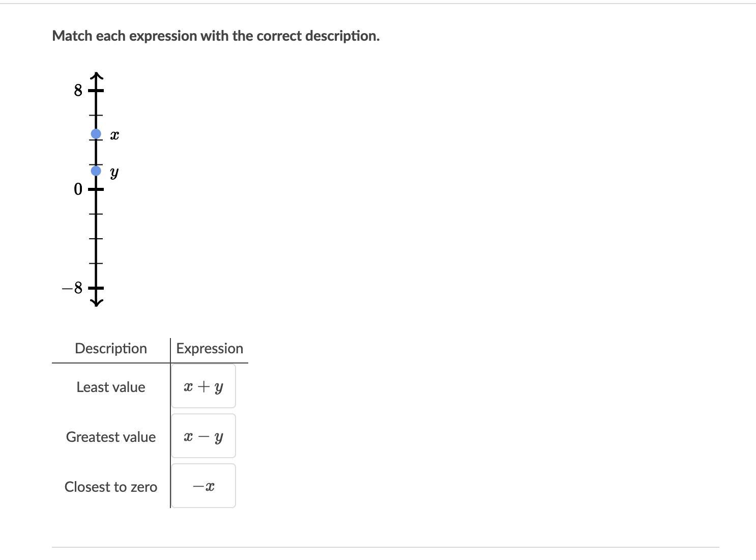Viewport: 756px width, 560px height.
Task: Click the 0 axis label
Action: pyautogui.click(x=78, y=189)
